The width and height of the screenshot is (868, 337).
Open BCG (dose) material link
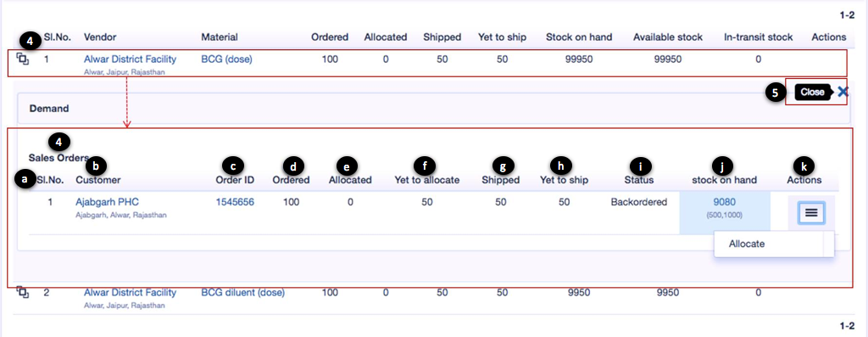tap(226, 59)
